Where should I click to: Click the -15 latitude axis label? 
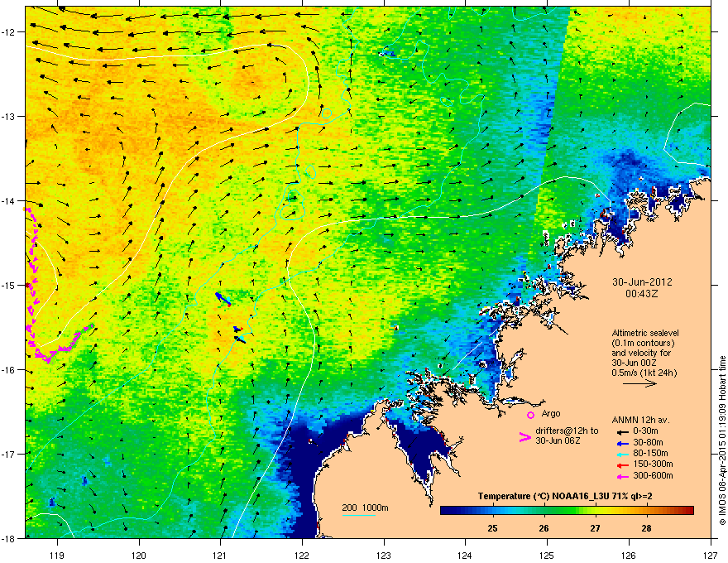pyautogui.click(x=8, y=285)
